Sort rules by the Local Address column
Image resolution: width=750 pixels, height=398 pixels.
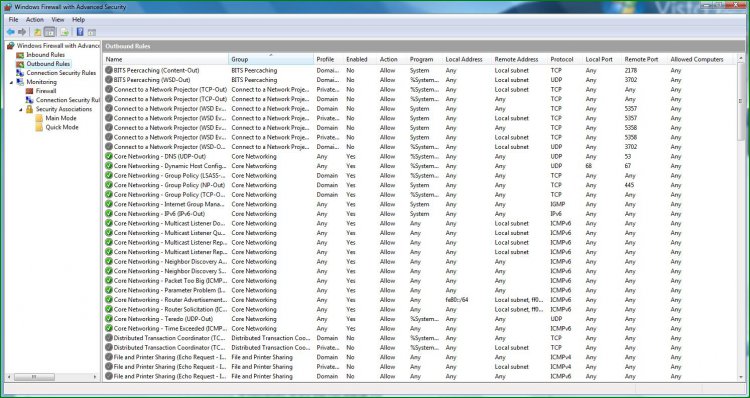click(x=467, y=59)
